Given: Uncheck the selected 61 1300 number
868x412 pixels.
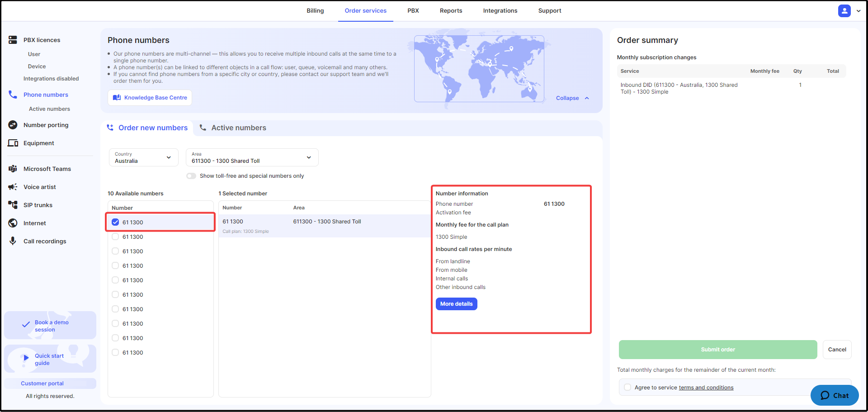Looking at the screenshot, I should click(x=115, y=222).
